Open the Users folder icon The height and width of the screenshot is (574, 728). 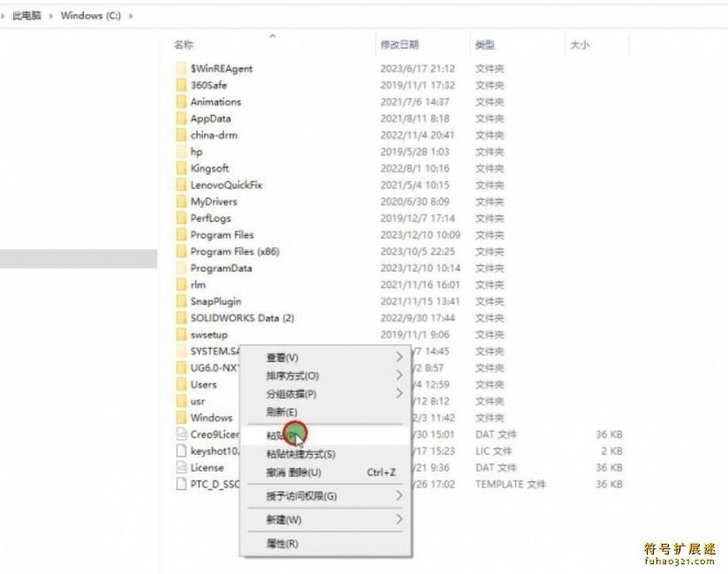tap(183, 384)
